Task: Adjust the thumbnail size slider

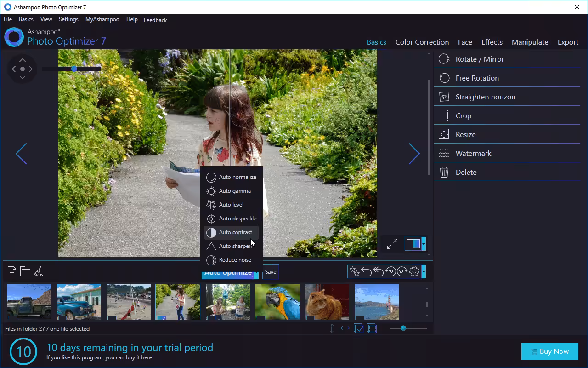Action: pyautogui.click(x=403, y=328)
